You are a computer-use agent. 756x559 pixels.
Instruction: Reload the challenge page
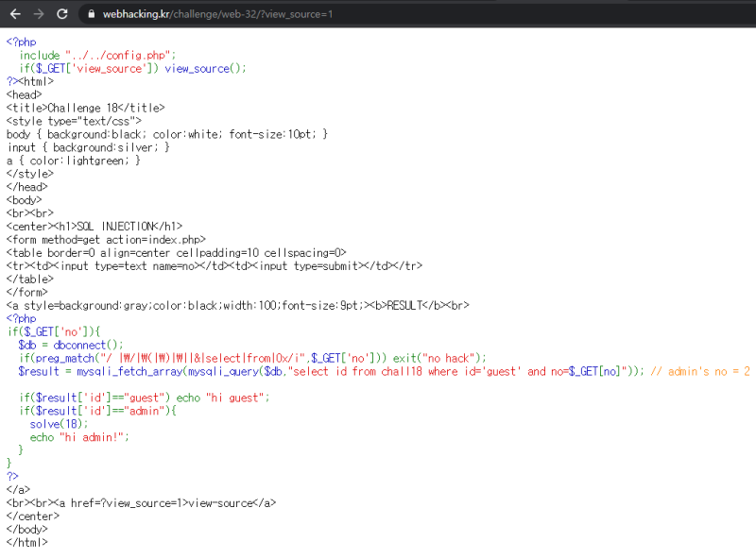[61, 14]
